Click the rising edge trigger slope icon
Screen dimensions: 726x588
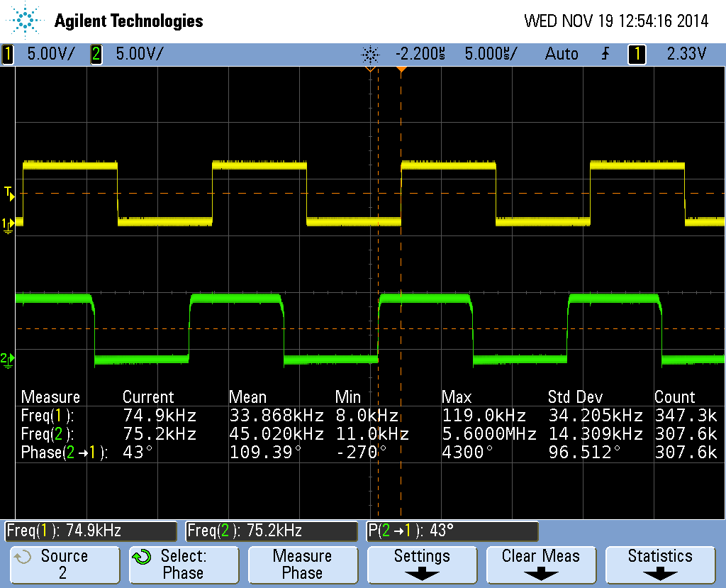pos(605,54)
